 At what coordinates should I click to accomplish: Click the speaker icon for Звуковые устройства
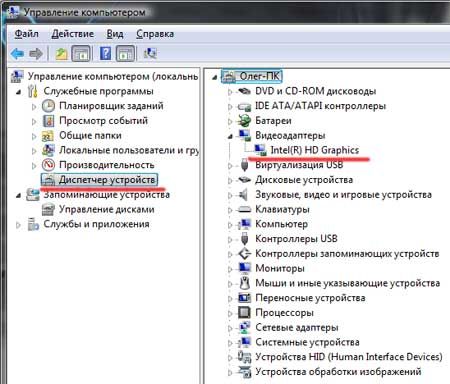tap(244, 195)
